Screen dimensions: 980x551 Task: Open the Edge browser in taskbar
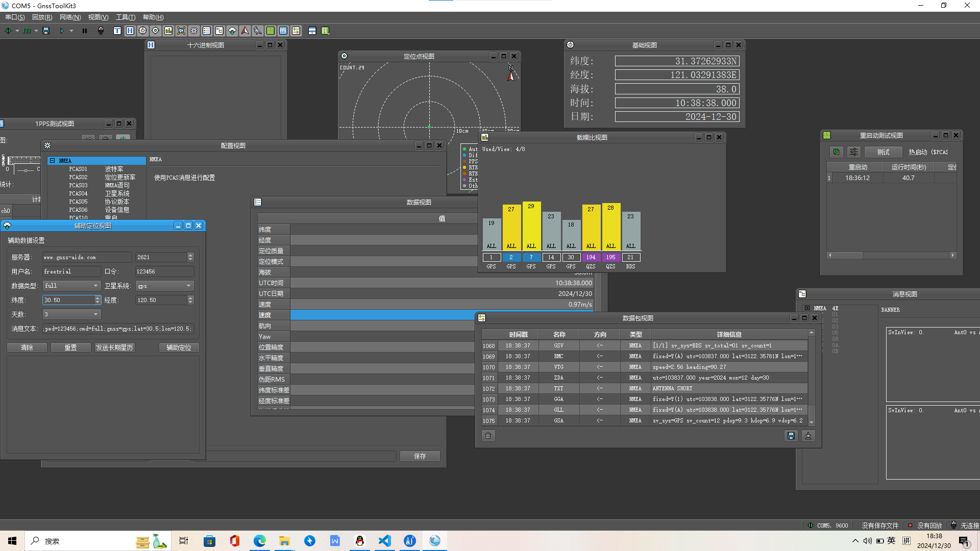(260, 541)
